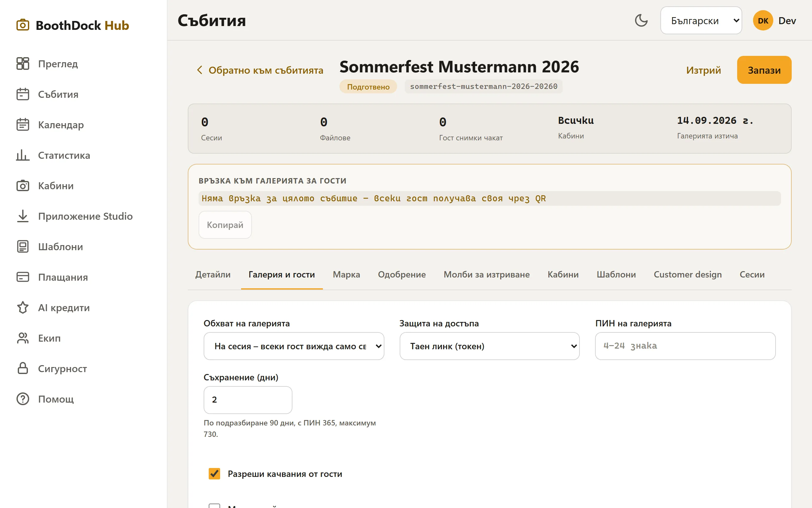
Task: Focus the ПИН на галерията input field
Action: 685,346
